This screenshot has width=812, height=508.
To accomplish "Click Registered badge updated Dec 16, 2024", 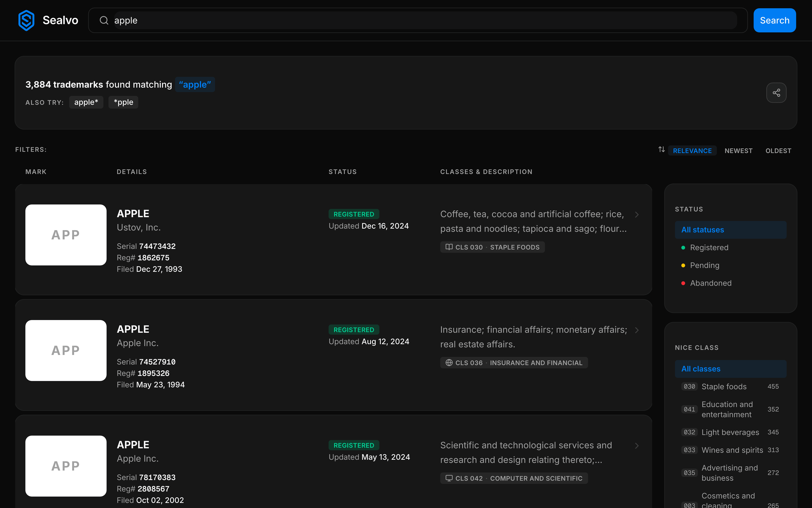I will point(354,214).
